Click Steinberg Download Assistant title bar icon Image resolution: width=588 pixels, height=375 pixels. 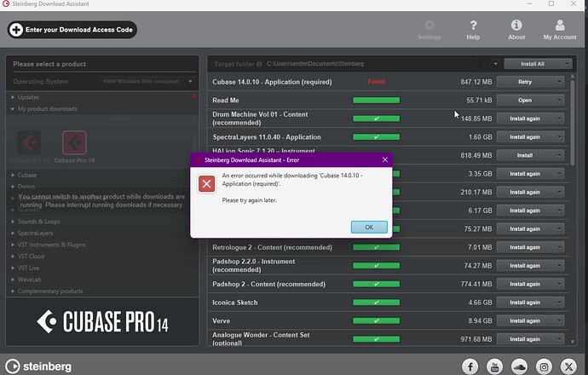[x=6, y=3]
